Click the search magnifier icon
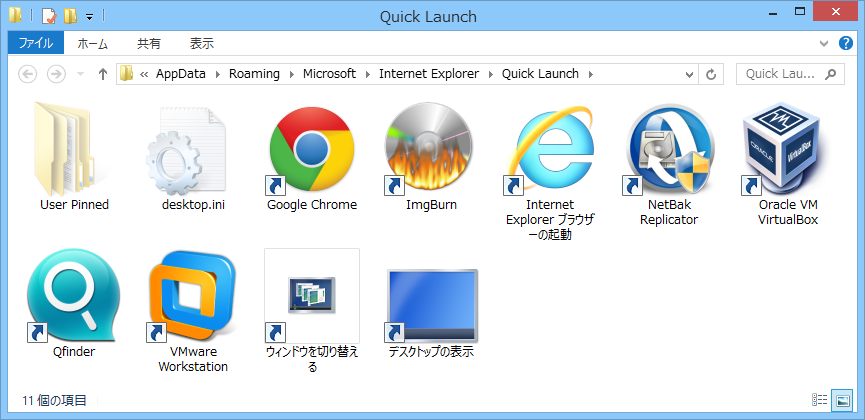865x420 pixels. pos(830,74)
